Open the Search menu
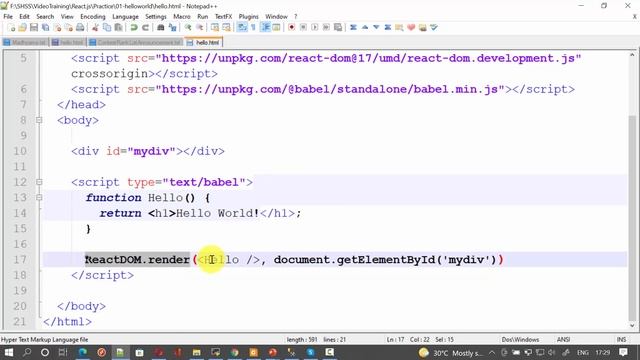 point(45,17)
